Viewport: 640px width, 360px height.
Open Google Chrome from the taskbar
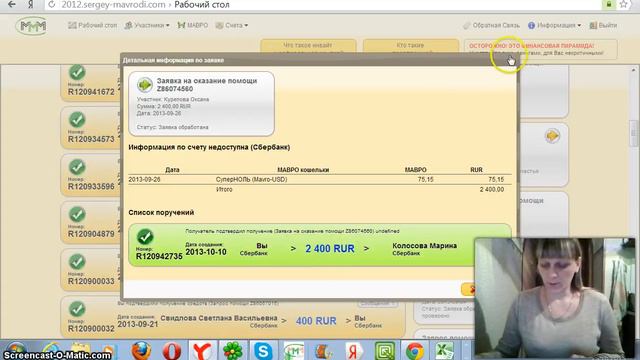415,351
